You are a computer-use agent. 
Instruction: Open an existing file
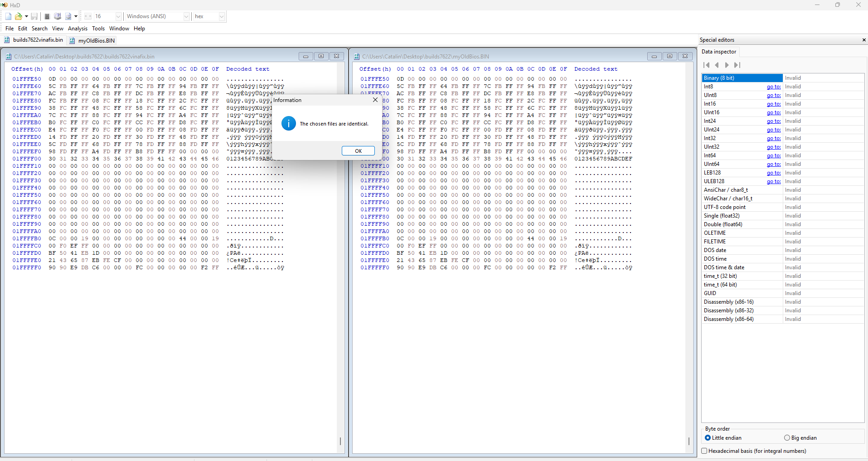(18, 16)
